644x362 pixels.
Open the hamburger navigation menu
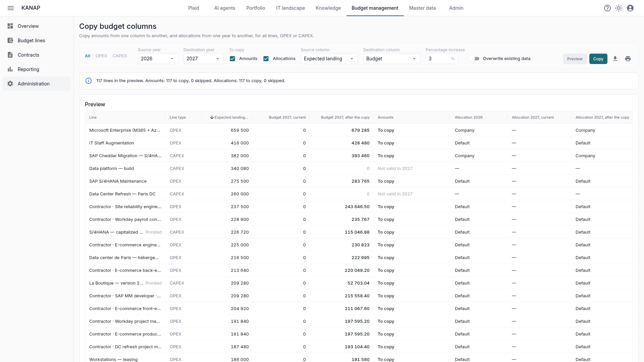(x=11, y=8)
